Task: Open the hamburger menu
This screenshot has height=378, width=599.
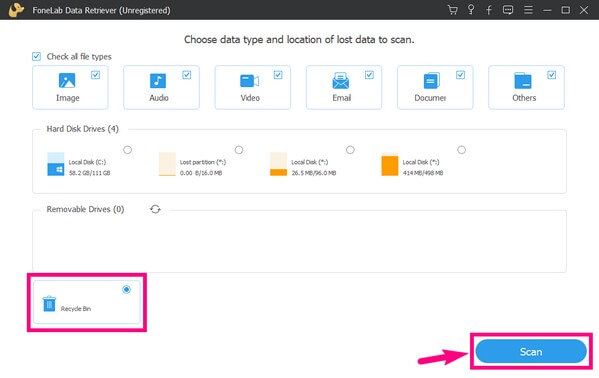Action: (x=528, y=10)
